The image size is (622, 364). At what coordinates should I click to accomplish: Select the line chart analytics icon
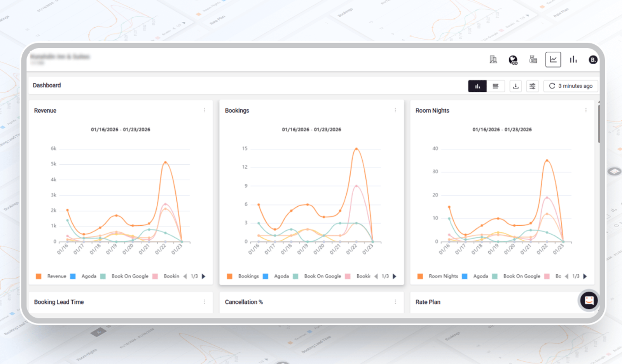pyautogui.click(x=553, y=59)
